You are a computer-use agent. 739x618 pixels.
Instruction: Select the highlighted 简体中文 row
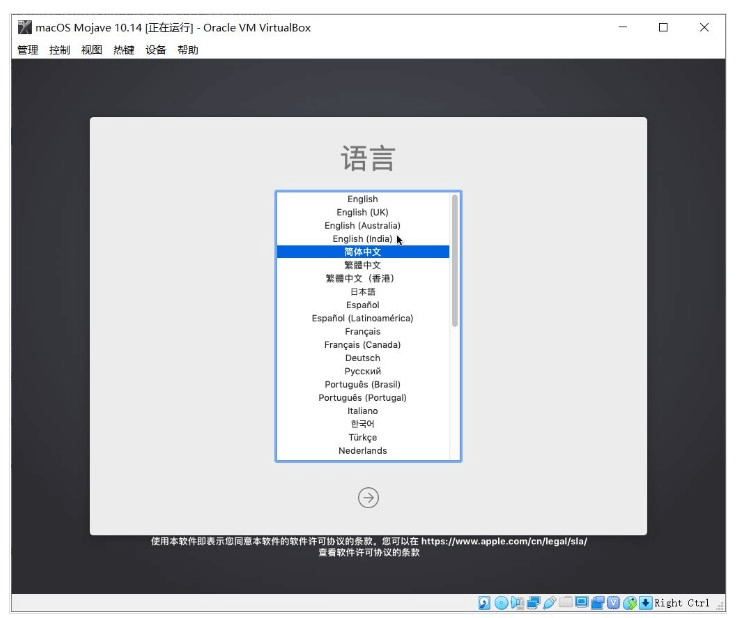click(362, 252)
